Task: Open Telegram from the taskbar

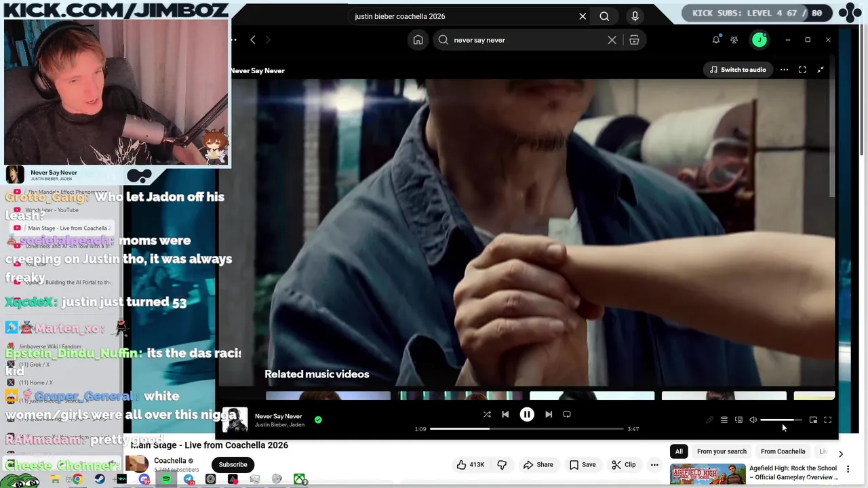Action: click(x=189, y=479)
